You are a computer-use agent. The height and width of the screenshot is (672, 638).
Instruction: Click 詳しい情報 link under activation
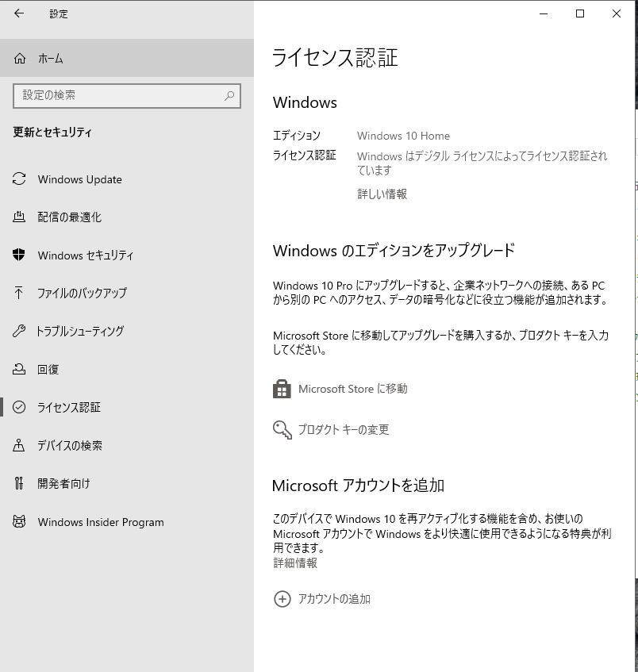pos(382,194)
